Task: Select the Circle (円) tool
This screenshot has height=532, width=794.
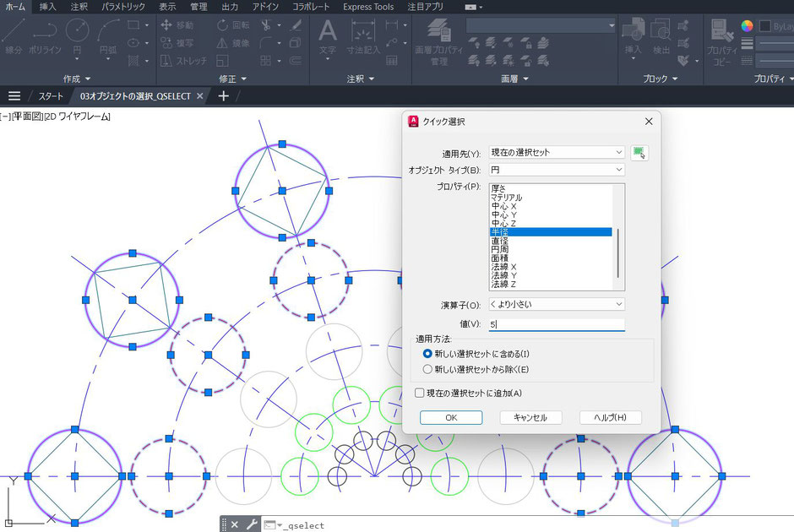Action: click(77, 36)
